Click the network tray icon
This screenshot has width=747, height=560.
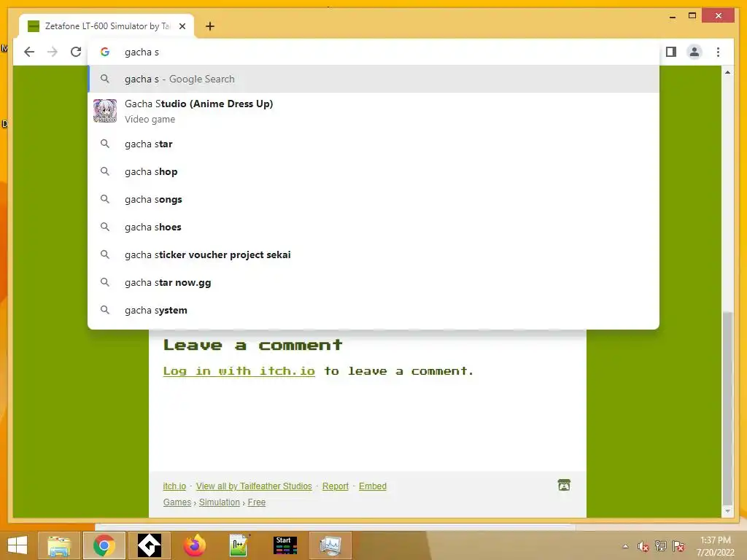661,546
